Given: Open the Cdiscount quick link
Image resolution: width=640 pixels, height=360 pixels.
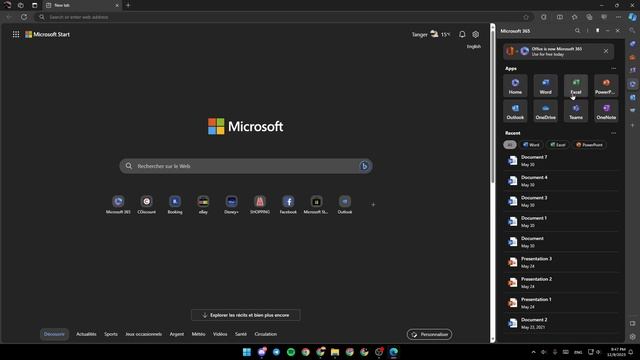Looking at the screenshot, I should click(147, 204).
